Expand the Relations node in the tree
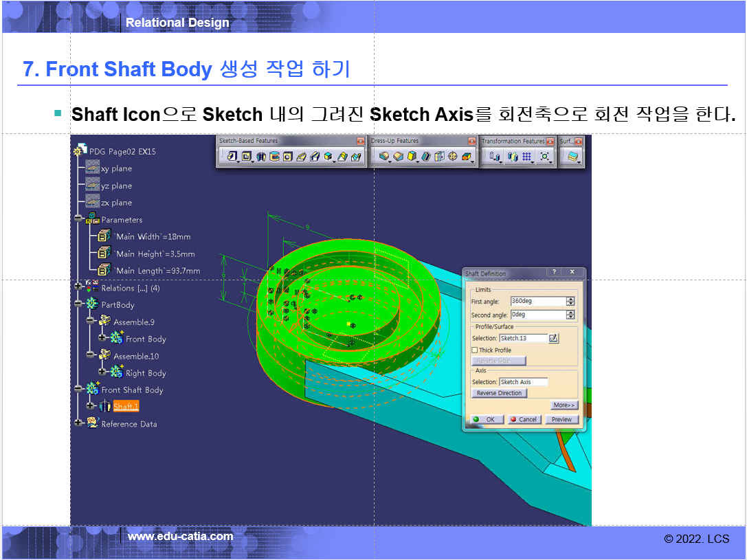This screenshot has width=747, height=560. pos(78,288)
